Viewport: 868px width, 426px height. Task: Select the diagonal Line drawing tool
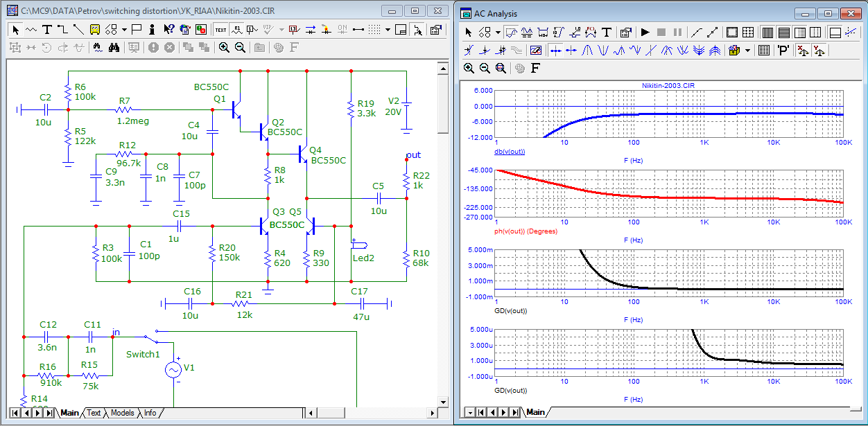pyautogui.click(x=78, y=29)
